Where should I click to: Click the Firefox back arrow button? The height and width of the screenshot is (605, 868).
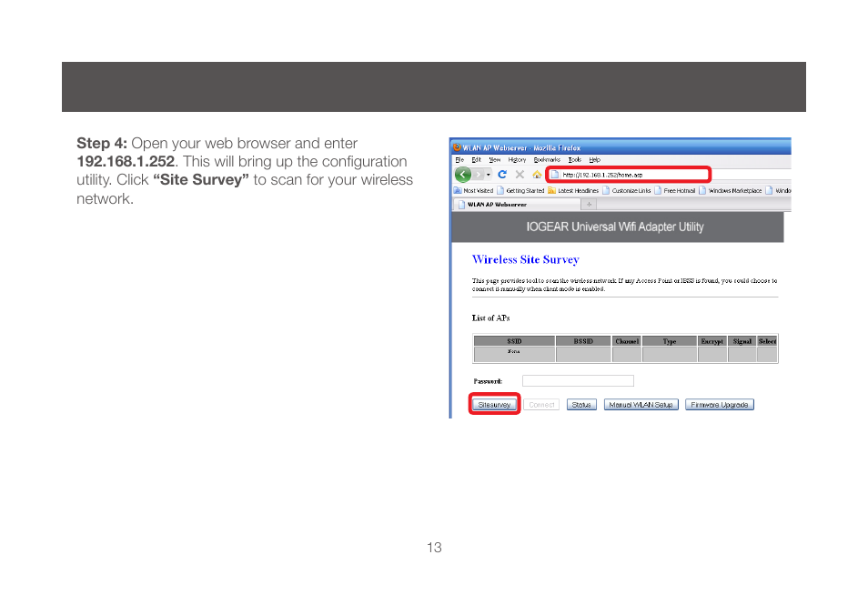(463, 175)
